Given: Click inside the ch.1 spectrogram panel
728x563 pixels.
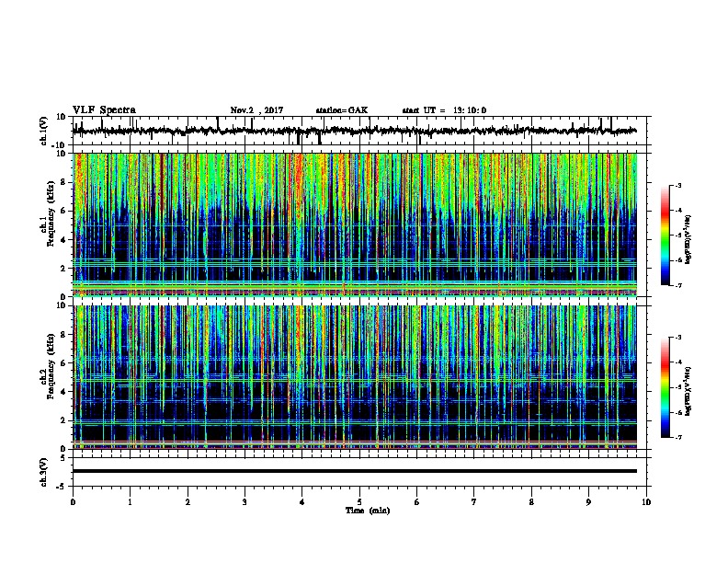Looking at the screenshot, I should coord(355,224).
